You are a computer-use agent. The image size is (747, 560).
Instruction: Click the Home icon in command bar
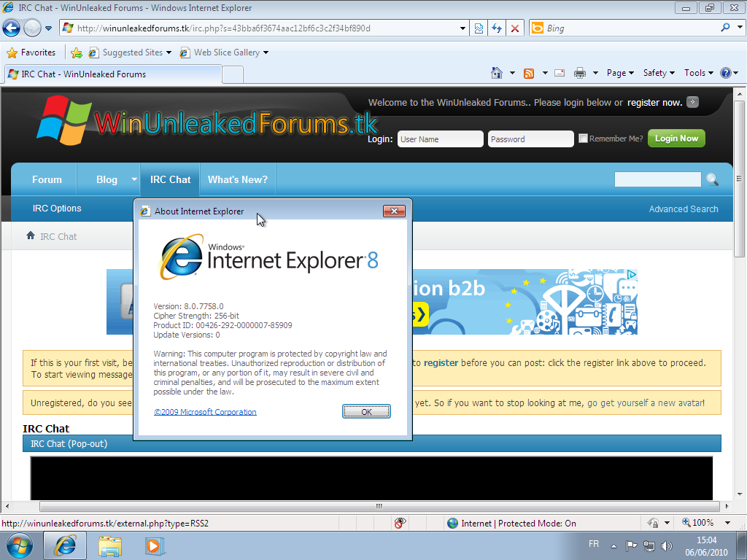pos(496,73)
